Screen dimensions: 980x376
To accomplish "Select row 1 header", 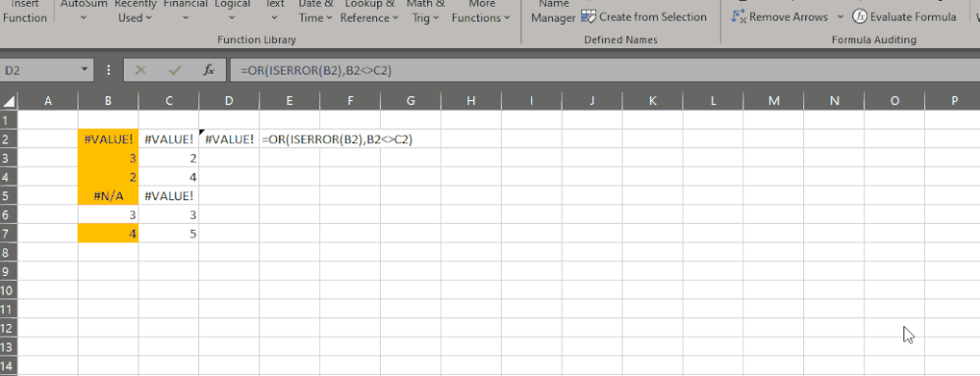I will [8, 120].
